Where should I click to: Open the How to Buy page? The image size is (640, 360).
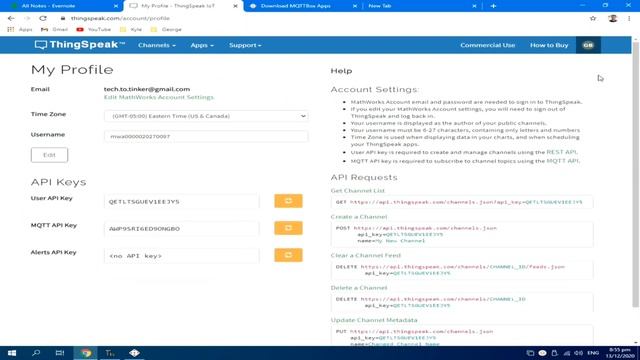tap(549, 45)
